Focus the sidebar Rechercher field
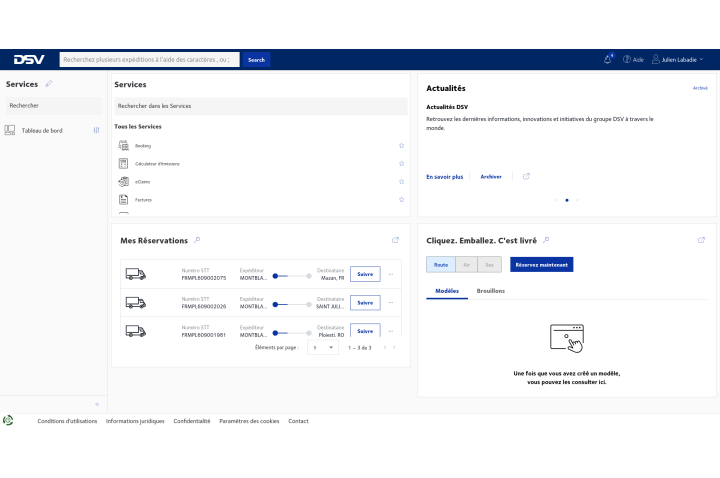The height and width of the screenshot is (478, 720). 53,106
